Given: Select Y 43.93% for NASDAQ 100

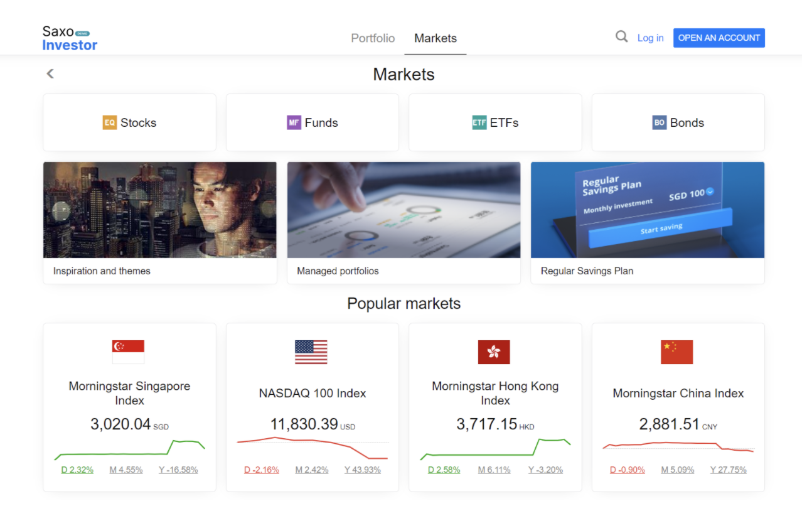Looking at the screenshot, I should tap(363, 470).
